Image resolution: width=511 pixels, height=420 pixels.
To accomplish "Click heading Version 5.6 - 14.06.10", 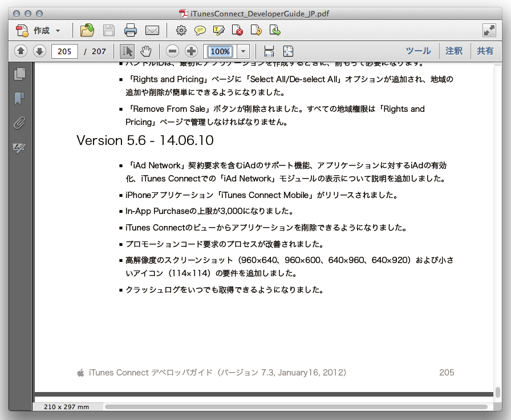I will coord(145,140).
